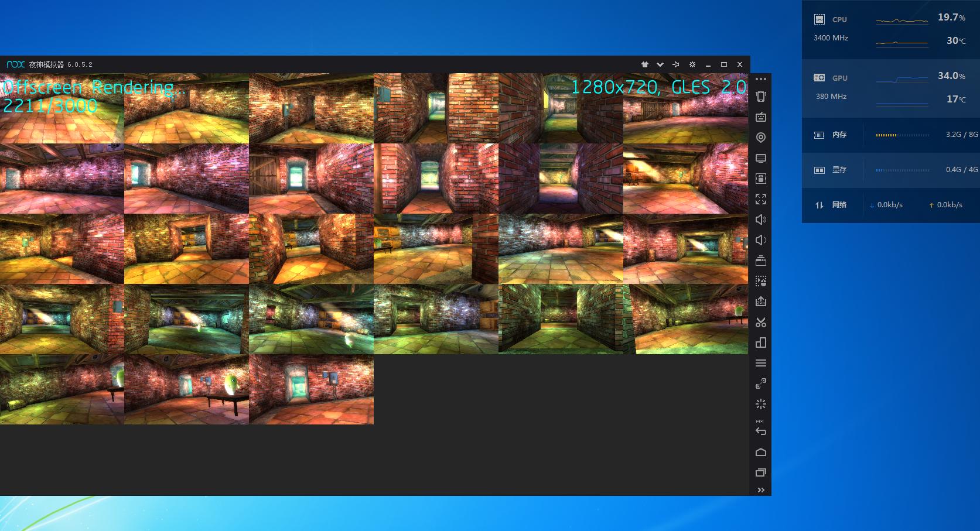Click the 'Offscreen Rendering...' overlay text
This screenshot has height=531, width=980.
point(94,87)
